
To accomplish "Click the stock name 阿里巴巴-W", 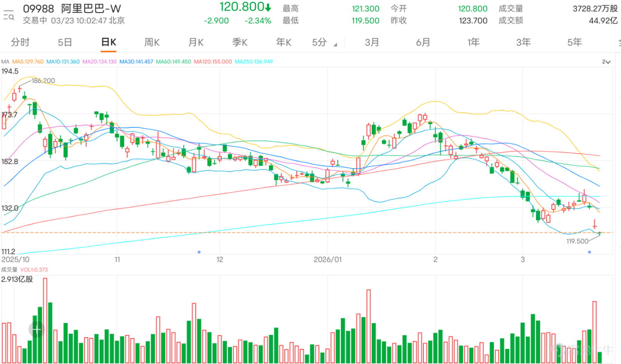I will pos(91,9).
